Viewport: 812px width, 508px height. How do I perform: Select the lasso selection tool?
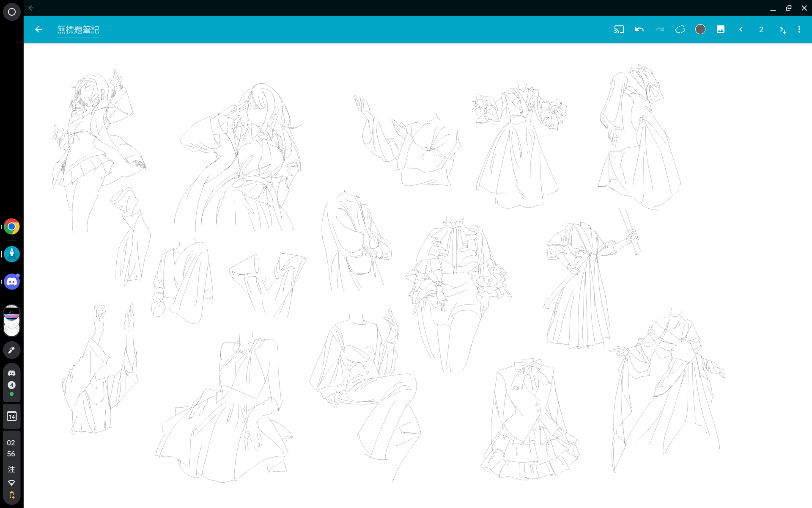click(680, 29)
